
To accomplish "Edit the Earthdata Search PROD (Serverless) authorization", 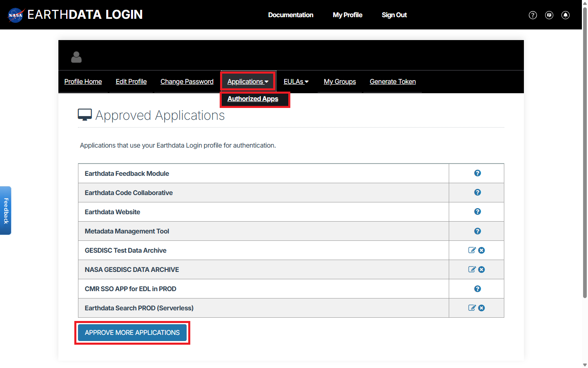I will [472, 308].
